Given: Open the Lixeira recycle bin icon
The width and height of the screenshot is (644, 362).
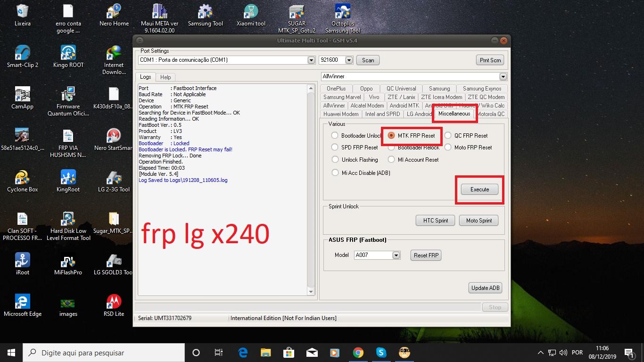Looking at the screenshot, I should point(22,16).
